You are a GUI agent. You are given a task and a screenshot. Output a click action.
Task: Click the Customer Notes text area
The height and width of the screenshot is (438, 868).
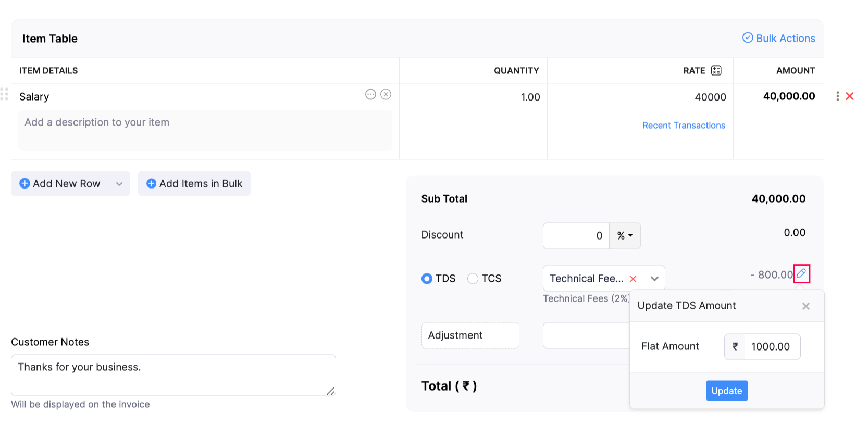(x=173, y=375)
